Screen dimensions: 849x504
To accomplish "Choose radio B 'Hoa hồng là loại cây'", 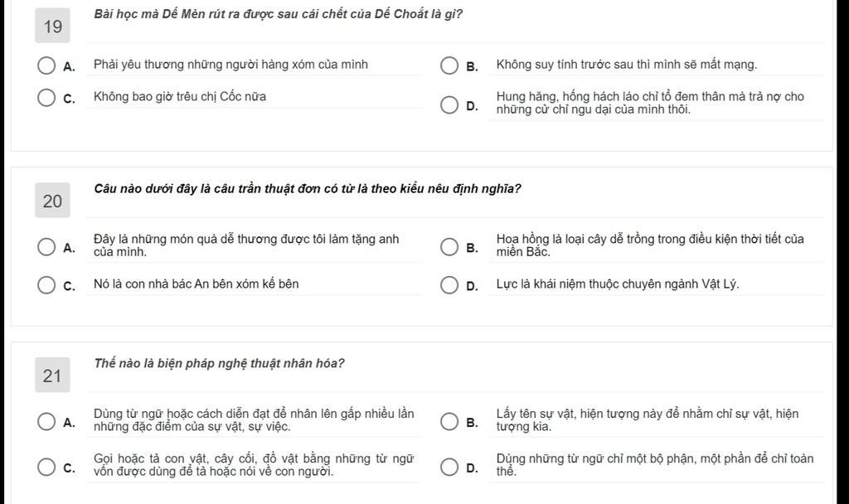I will tap(449, 247).
